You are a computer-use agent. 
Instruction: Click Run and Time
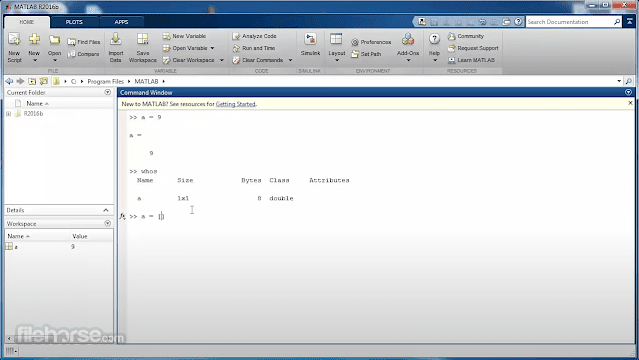253,48
